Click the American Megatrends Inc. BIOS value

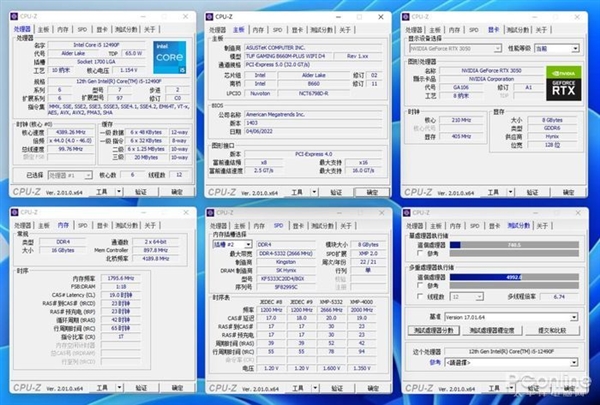click(x=313, y=114)
